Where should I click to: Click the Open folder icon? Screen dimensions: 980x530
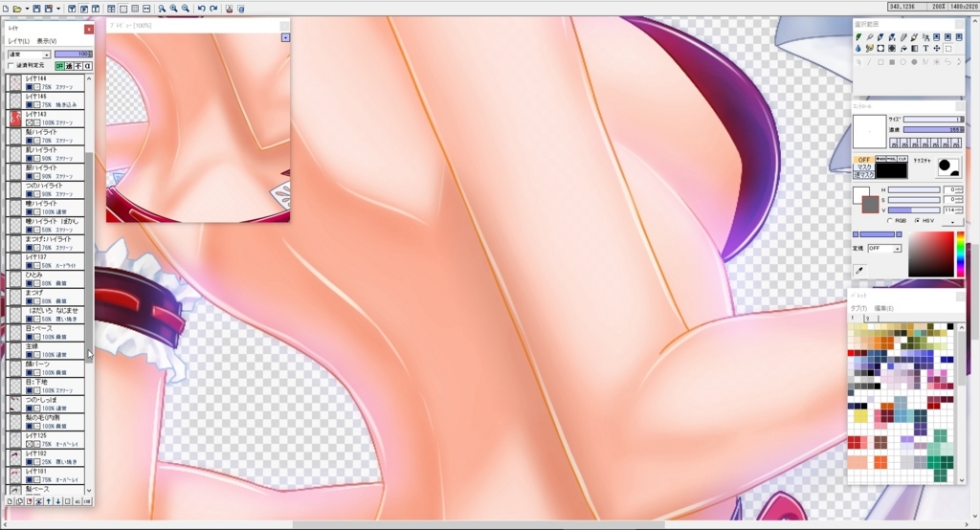tap(17, 9)
